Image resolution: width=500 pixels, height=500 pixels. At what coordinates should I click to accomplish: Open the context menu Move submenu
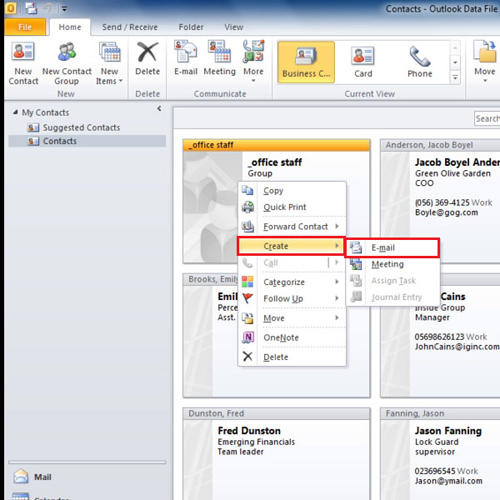coord(292,318)
